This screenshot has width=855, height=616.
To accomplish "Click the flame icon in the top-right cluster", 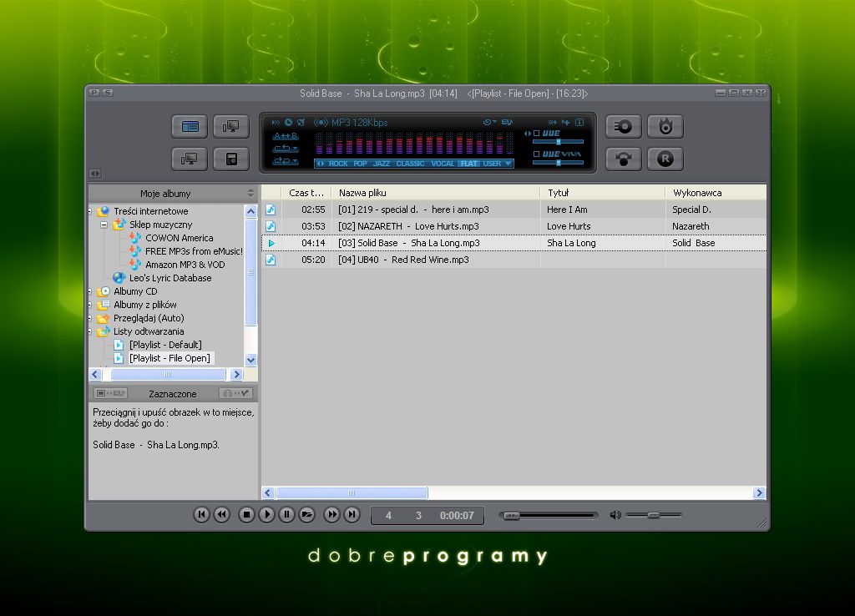I will 665,126.
